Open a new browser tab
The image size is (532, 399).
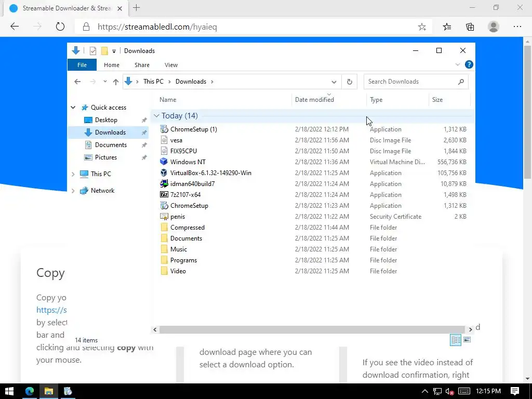click(137, 8)
